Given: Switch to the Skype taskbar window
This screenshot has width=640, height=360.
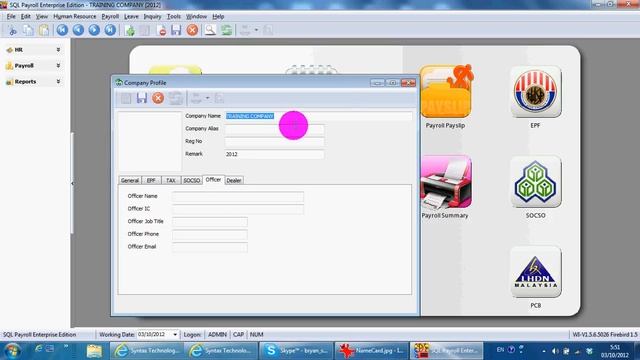Looking at the screenshot, I should pos(296,351).
